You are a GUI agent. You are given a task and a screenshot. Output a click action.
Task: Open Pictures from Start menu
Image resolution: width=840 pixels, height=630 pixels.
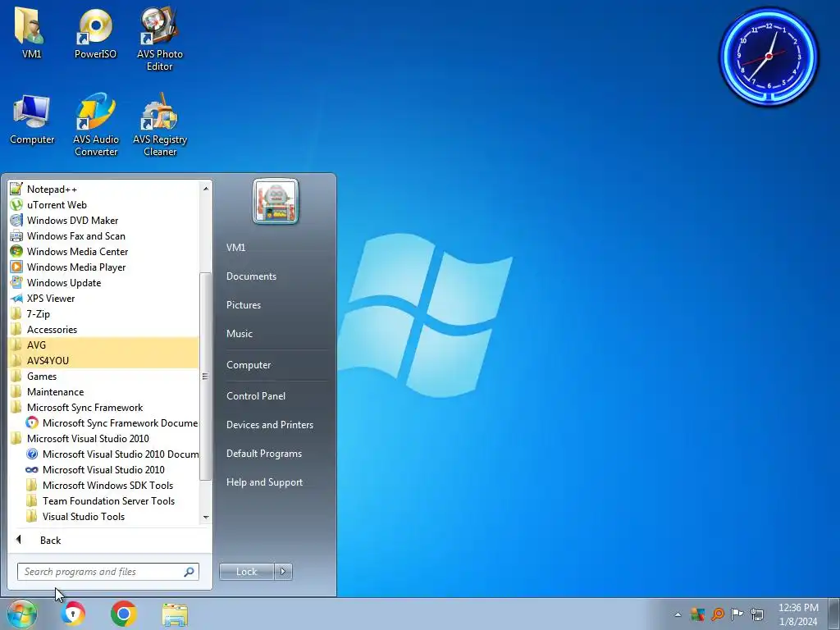coord(244,304)
